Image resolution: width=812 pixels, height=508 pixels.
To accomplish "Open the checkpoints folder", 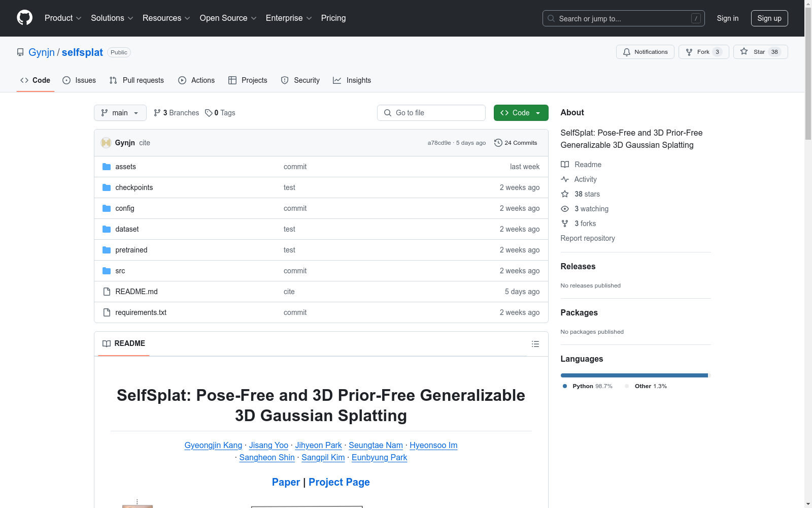I will click(x=134, y=187).
